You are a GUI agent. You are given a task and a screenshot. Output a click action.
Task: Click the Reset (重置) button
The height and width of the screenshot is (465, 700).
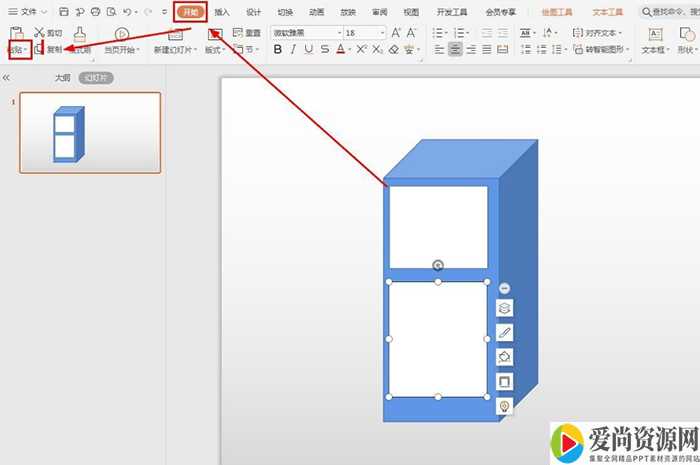point(246,32)
